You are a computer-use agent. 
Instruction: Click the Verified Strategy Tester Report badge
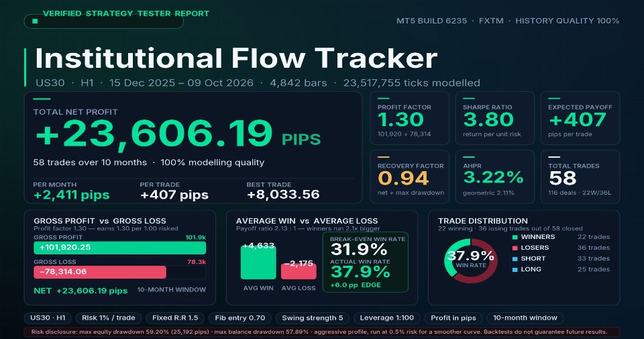click(x=103, y=21)
